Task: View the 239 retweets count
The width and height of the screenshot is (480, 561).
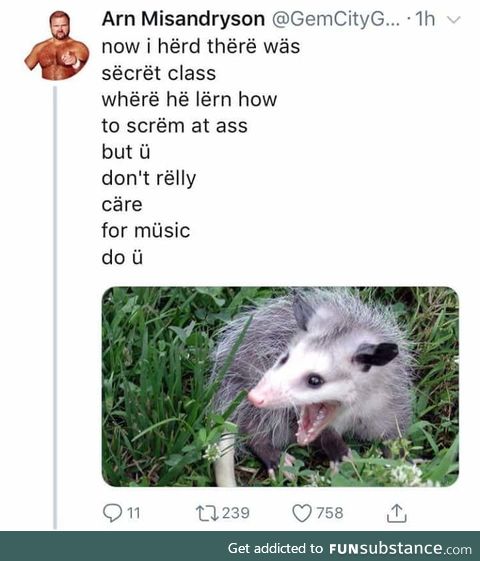Action: pyautogui.click(x=235, y=513)
